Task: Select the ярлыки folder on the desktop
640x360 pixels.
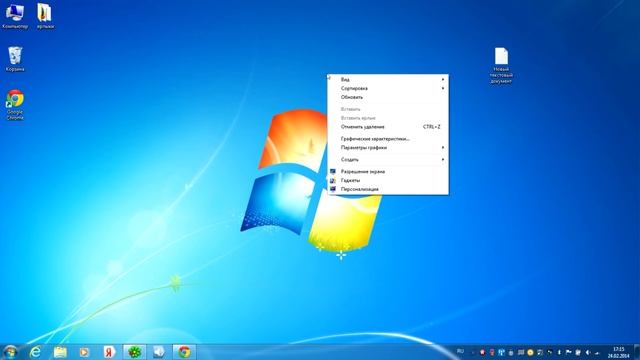Action: point(45,16)
